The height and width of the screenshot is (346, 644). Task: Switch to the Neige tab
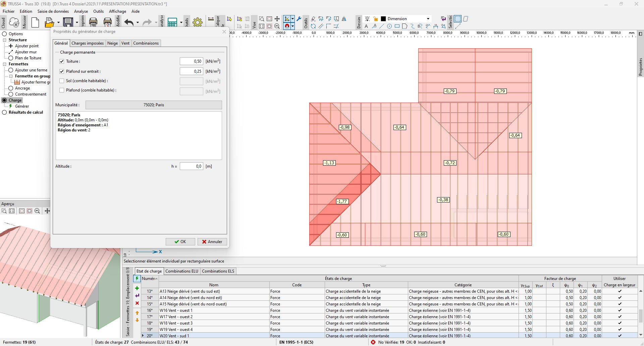pos(112,43)
